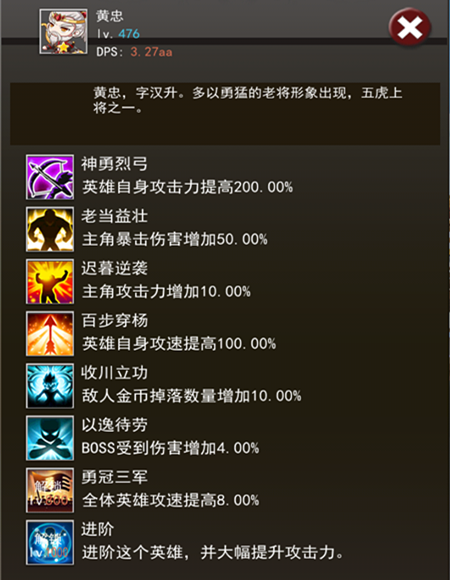Click the 黄忠 hero portrait thumbnail
Image resolution: width=450 pixels, height=580 pixels.
[64, 32]
